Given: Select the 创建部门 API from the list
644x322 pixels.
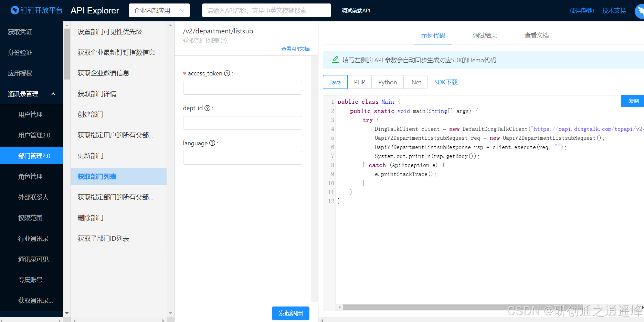Looking at the screenshot, I should click(x=90, y=114).
